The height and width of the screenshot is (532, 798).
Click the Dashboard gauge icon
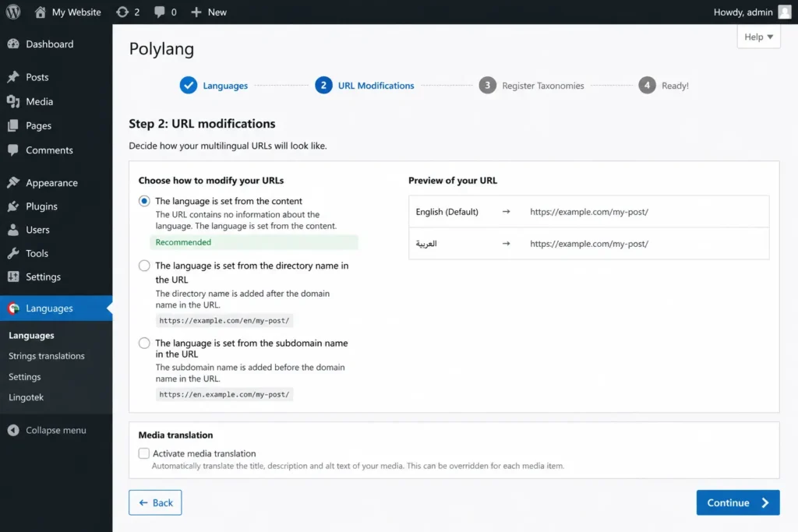tap(13, 44)
